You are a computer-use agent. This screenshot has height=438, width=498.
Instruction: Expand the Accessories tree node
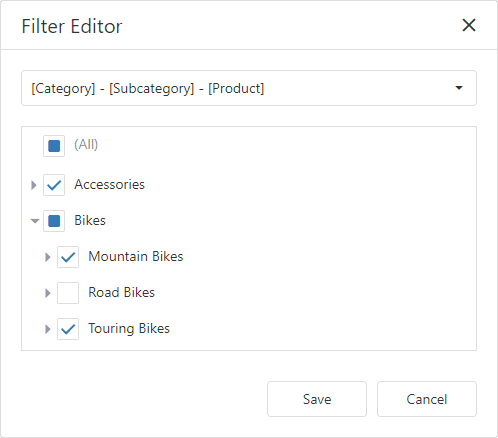pos(34,185)
